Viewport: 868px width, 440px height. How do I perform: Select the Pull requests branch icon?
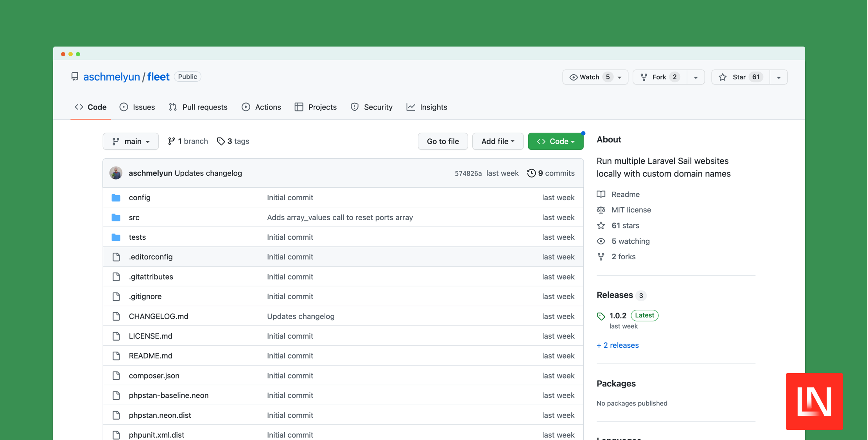tap(172, 107)
